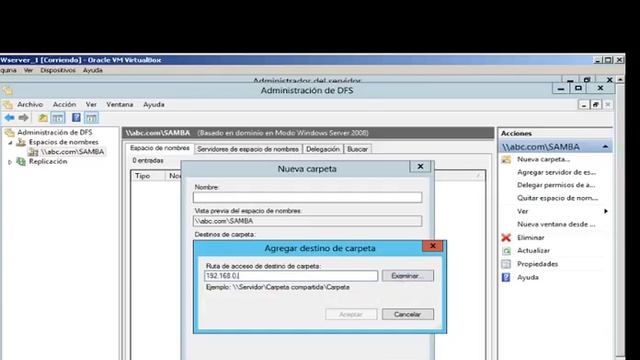
Task: Click the forward arrow toolbar icon
Action: click(x=24, y=118)
